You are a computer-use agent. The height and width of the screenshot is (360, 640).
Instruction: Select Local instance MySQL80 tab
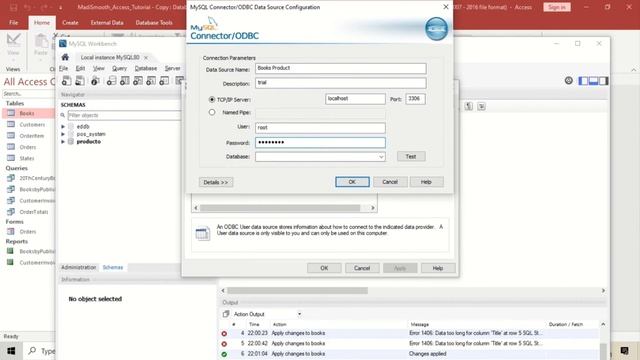click(110, 57)
